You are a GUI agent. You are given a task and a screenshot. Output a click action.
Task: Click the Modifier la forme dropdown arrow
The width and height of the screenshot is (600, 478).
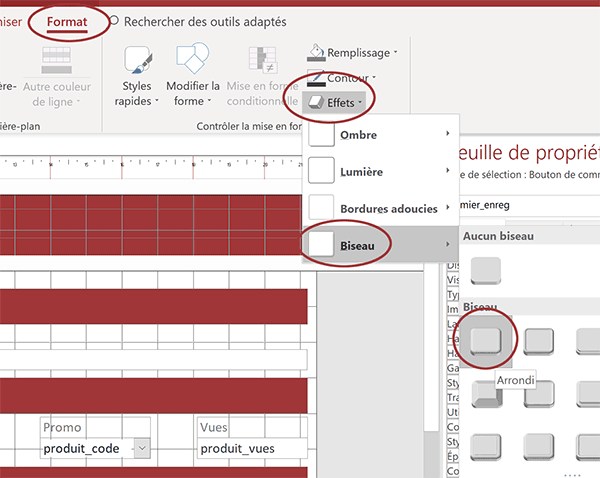pyautogui.click(x=209, y=101)
